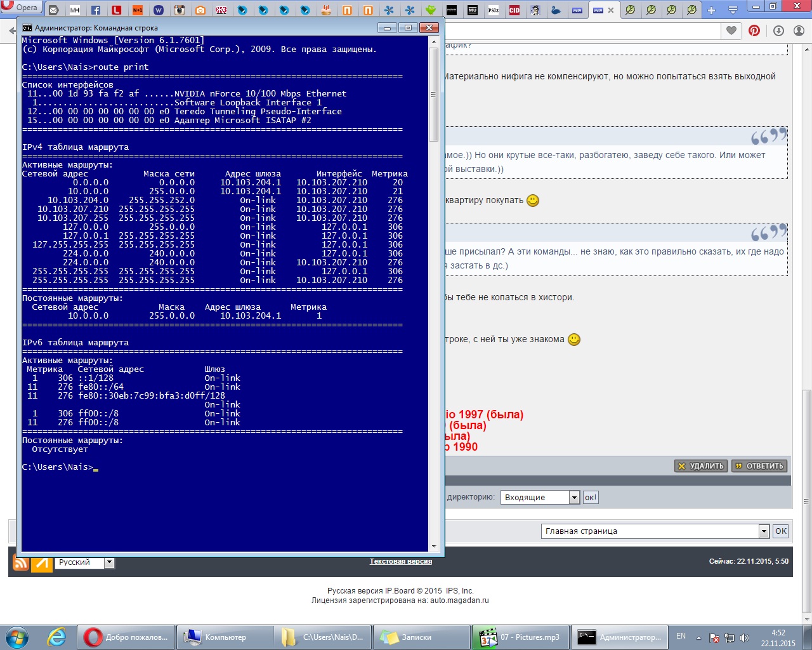This screenshot has width=812, height=650.
Task: Open the Facebook tab in the browser
Action: point(96,10)
